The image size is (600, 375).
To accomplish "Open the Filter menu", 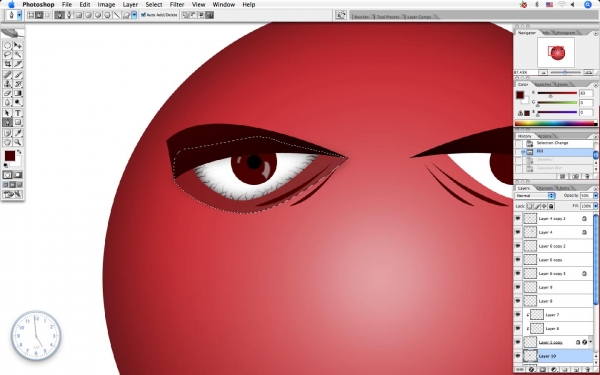I will click(177, 5).
